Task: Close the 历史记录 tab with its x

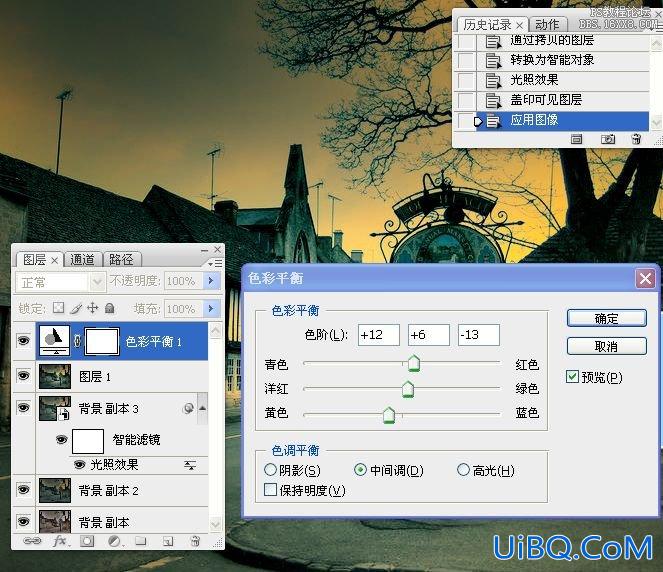Action: point(520,25)
